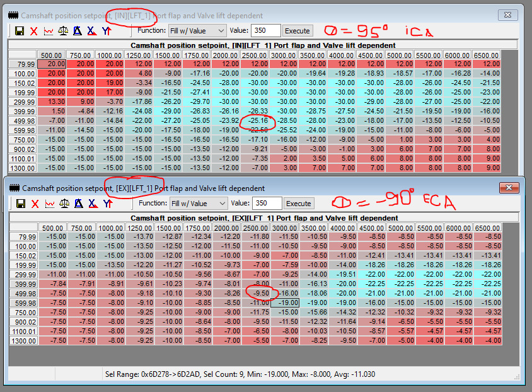Screen dimensions: 532x392
Task: Select the circled -25.16 cell in the IN table
Action: 257,120
